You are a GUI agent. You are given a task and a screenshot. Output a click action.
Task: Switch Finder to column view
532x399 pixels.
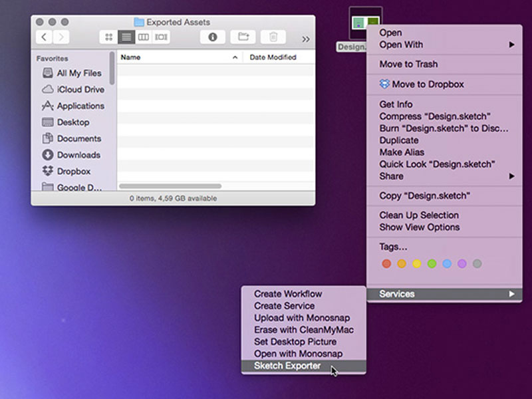[x=144, y=37]
